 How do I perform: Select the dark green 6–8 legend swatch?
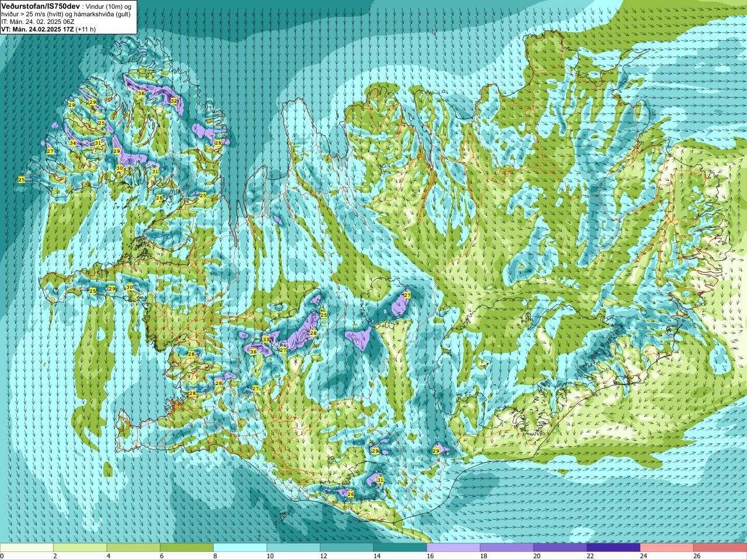click(x=187, y=548)
